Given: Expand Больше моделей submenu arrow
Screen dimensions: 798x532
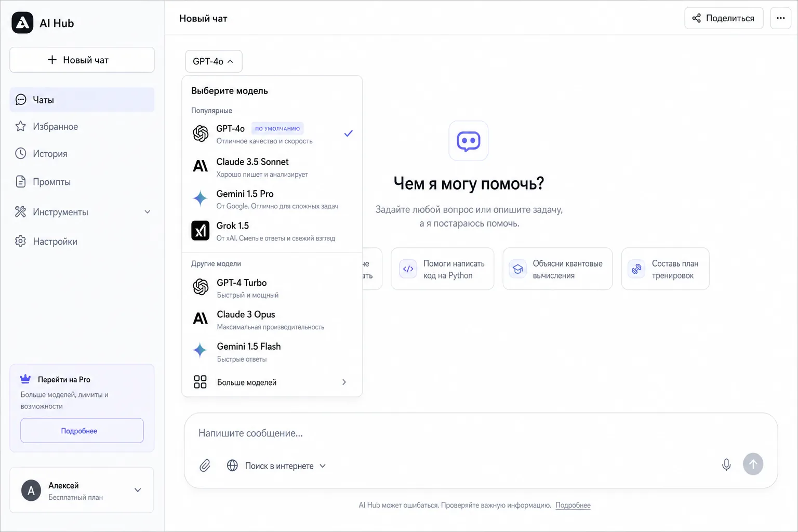Looking at the screenshot, I should click(344, 382).
